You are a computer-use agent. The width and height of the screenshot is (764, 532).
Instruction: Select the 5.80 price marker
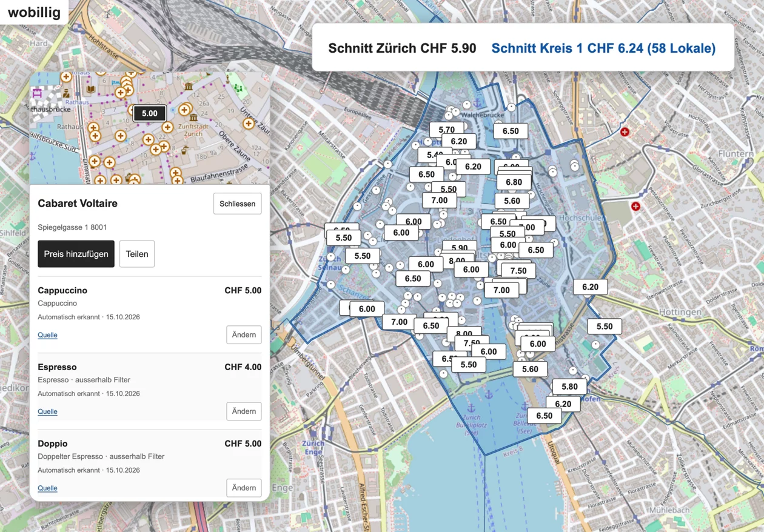click(x=569, y=387)
